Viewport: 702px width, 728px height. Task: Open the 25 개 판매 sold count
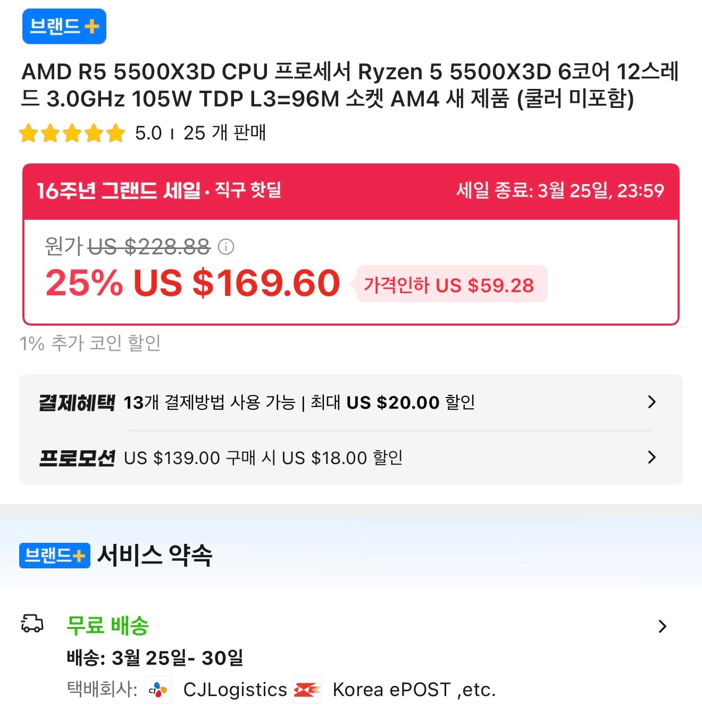click(x=224, y=133)
